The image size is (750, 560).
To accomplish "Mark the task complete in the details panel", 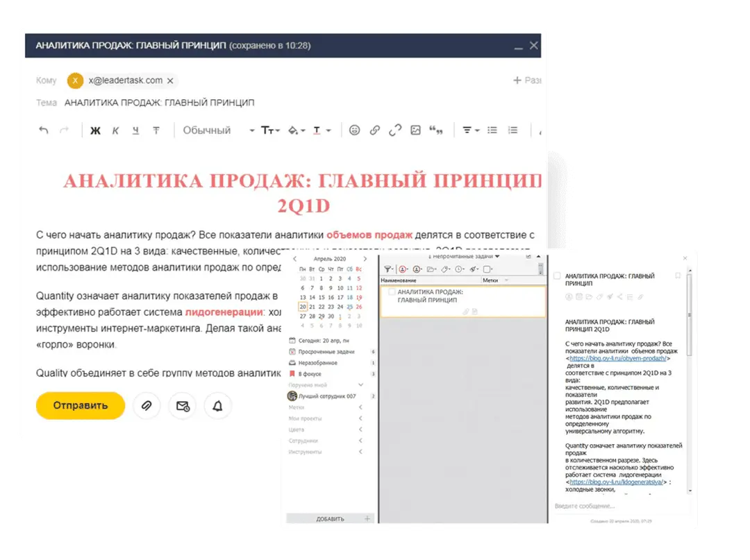I will click(x=557, y=276).
